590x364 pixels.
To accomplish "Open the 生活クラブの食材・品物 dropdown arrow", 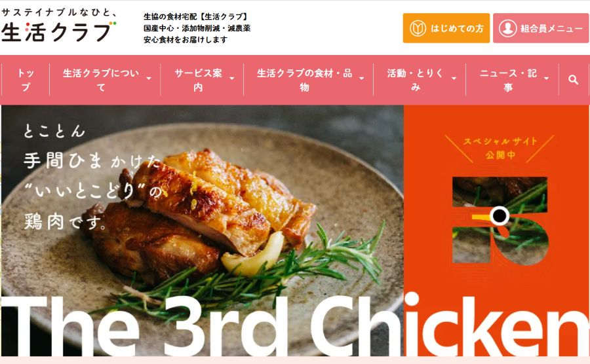I will pyautogui.click(x=362, y=79).
